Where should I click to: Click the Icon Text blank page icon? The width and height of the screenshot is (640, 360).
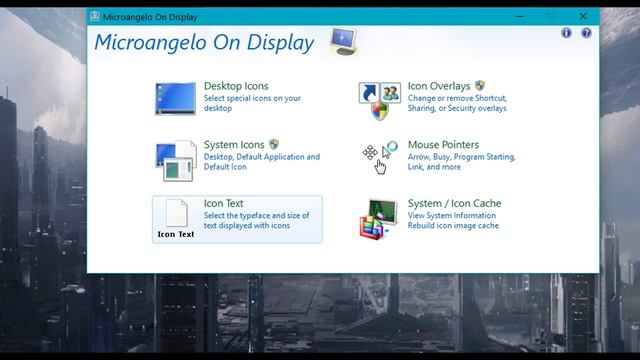[176, 213]
